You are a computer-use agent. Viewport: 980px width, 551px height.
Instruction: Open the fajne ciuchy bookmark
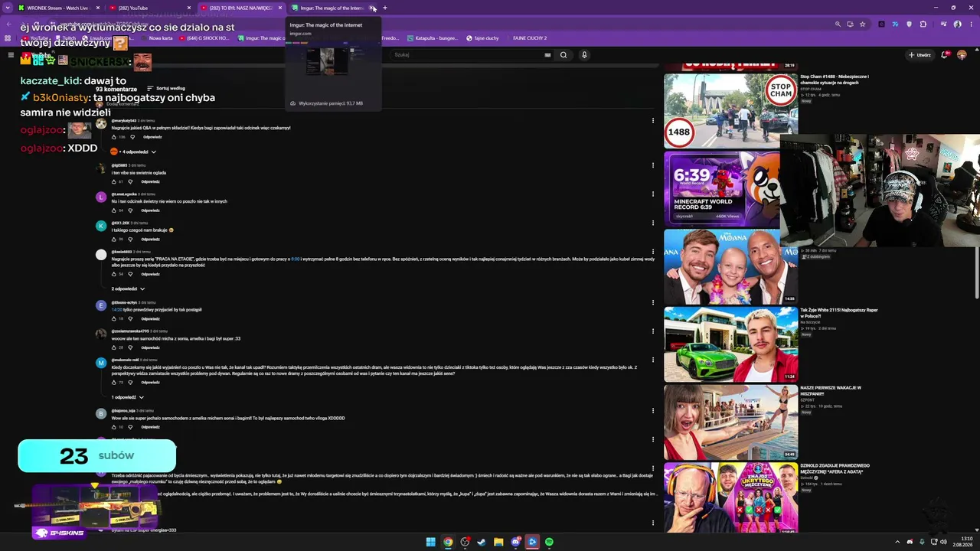point(482,37)
